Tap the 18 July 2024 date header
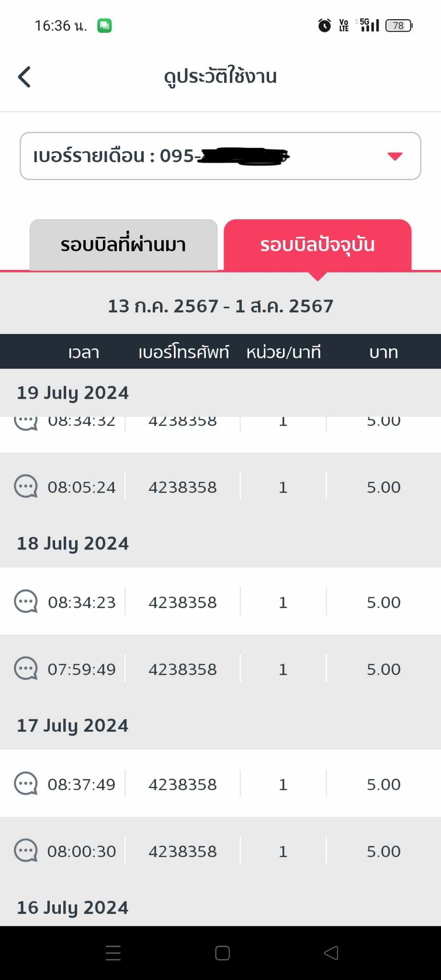 [73, 544]
